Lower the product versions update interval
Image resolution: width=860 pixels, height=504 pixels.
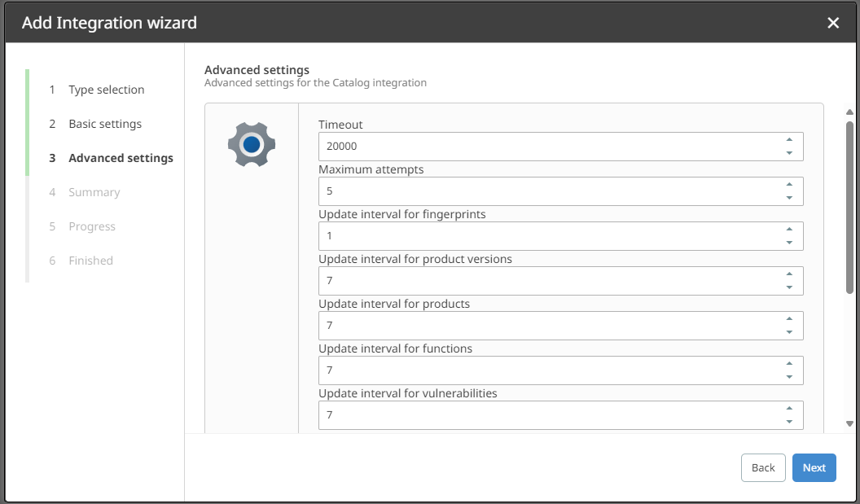pyautogui.click(x=789, y=287)
